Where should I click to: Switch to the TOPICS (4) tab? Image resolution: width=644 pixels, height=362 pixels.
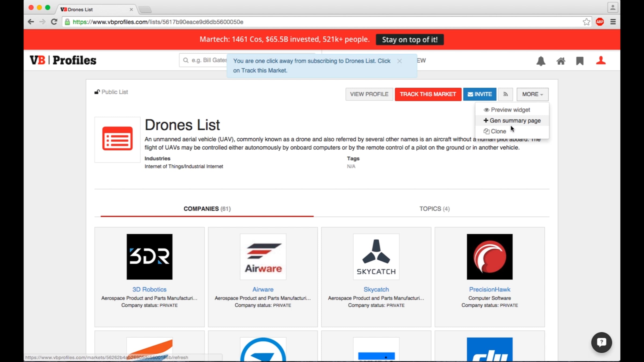[434, 209]
